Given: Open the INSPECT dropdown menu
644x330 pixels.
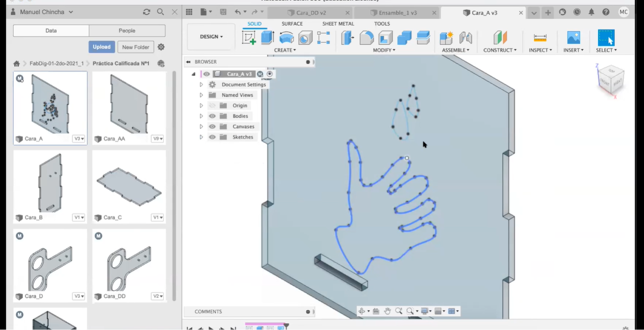Looking at the screenshot, I should [540, 50].
